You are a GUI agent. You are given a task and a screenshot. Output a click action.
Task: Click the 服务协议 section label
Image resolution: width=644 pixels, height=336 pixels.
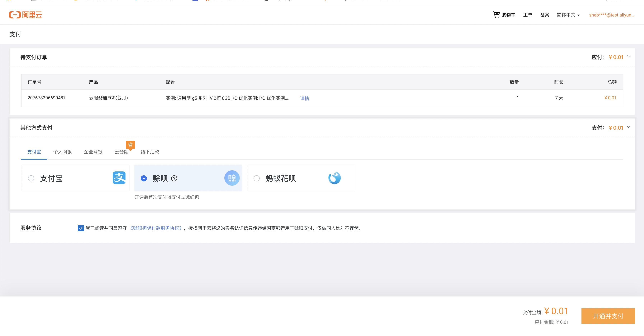coord(31,228)
